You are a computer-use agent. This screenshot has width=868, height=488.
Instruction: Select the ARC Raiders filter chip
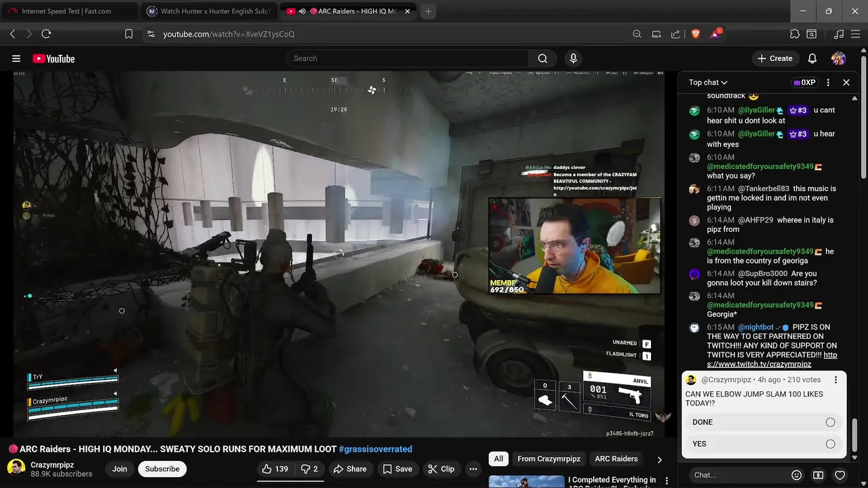(x=616, y=459)
